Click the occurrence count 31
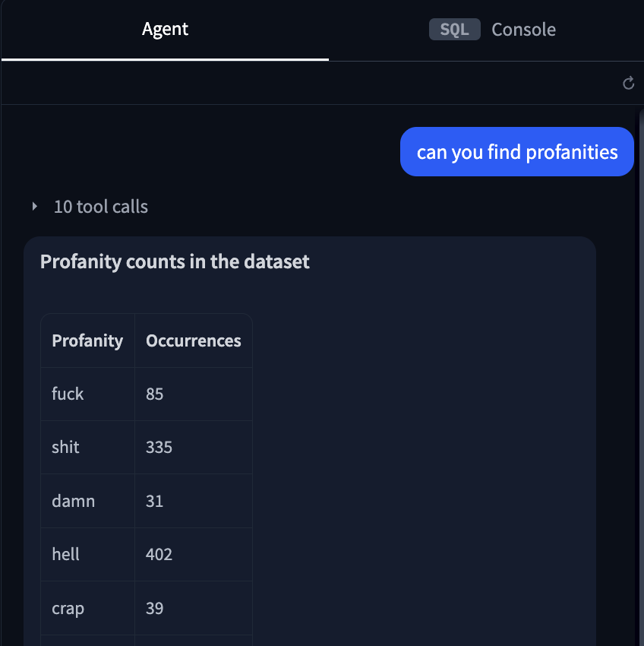This screenshot has height=646, width=644. pos(155,501)
